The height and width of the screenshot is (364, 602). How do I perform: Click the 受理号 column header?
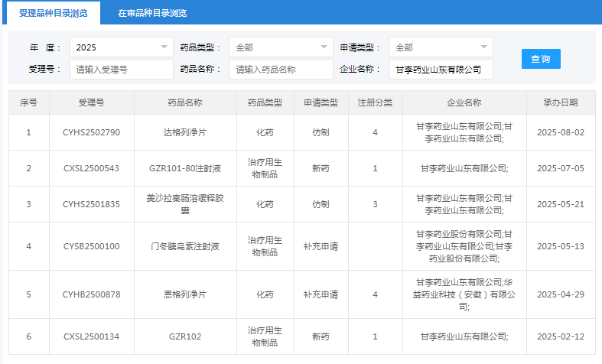pos(91,102)
